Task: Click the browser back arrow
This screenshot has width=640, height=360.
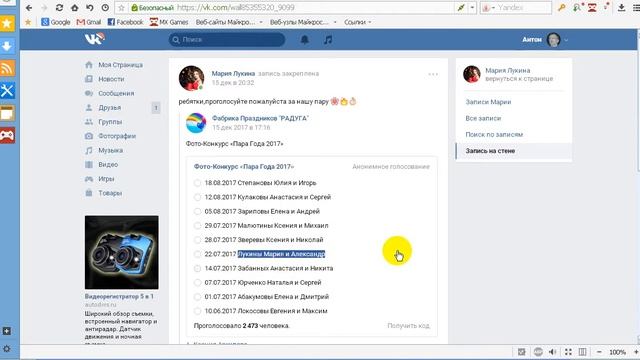Action: [29, 8]
